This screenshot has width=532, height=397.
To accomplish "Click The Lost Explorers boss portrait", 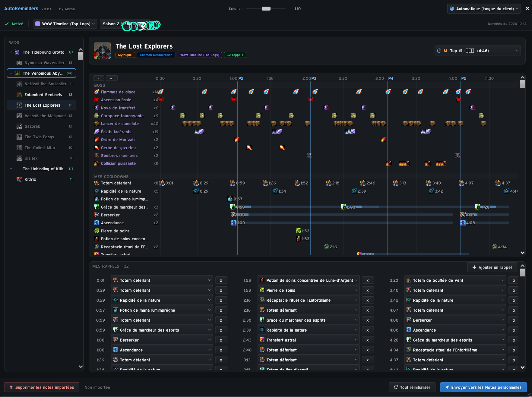I will (102, 50).
